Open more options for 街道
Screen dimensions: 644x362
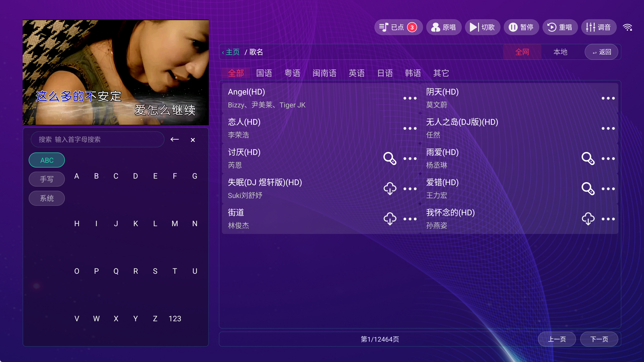tap(410, 219)
